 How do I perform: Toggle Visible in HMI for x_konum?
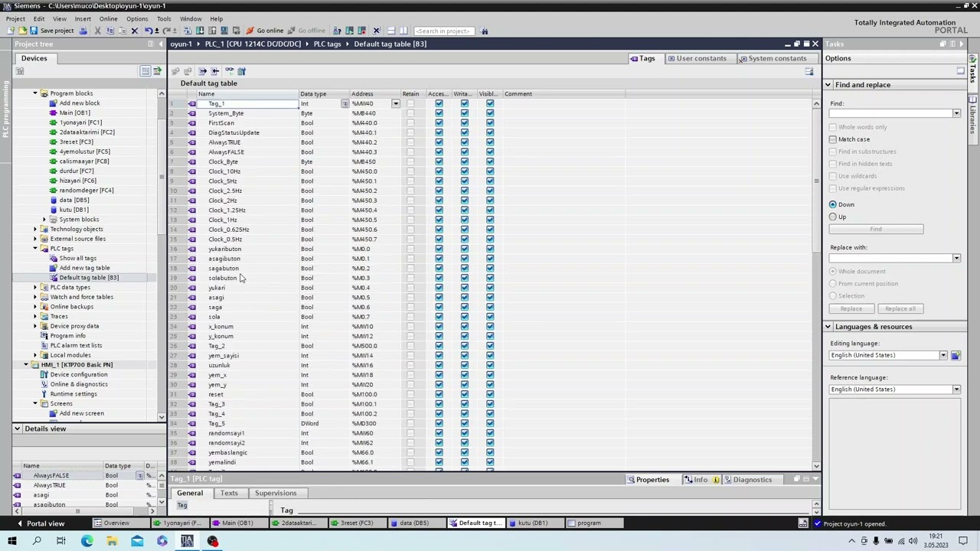pos(490,327)
